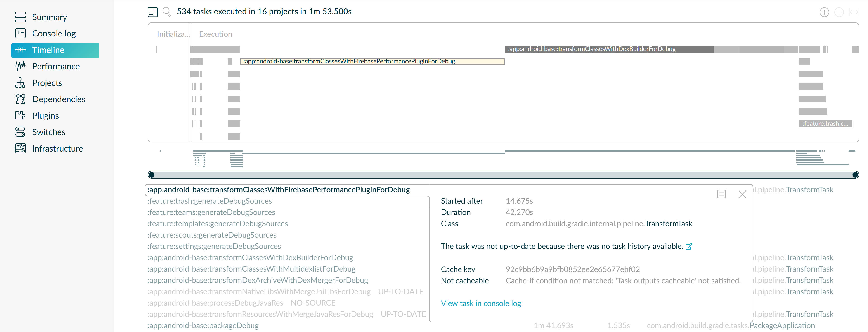
Task: Open external link icon about task history
Action: point(689,247)
